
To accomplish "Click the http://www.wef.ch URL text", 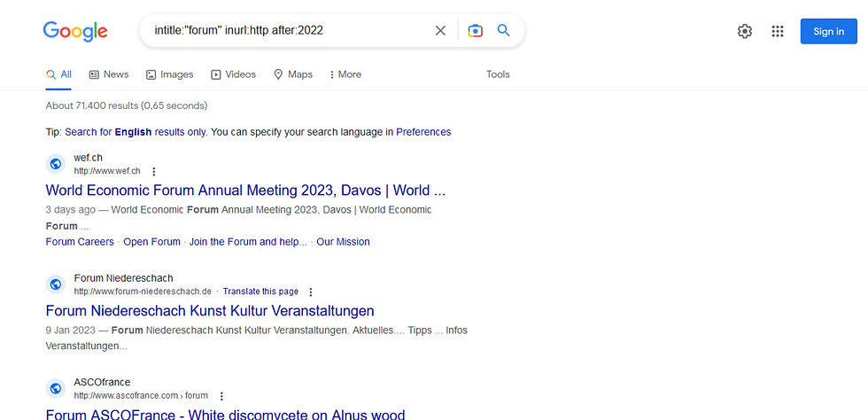I will [107, 171].
